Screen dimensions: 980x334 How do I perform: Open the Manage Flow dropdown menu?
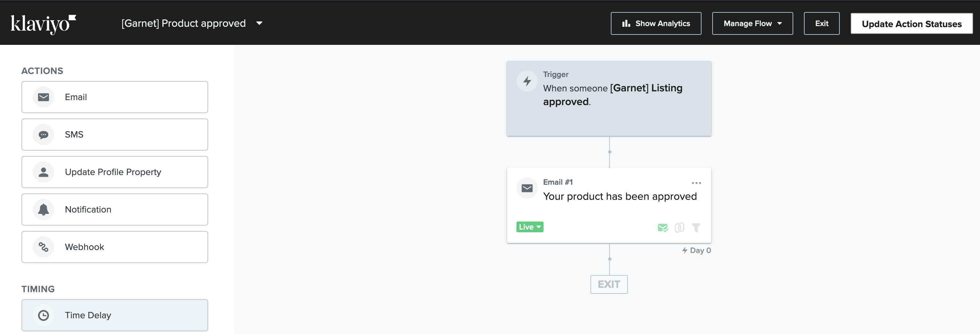pyautogui.click(x=752, y=23)
